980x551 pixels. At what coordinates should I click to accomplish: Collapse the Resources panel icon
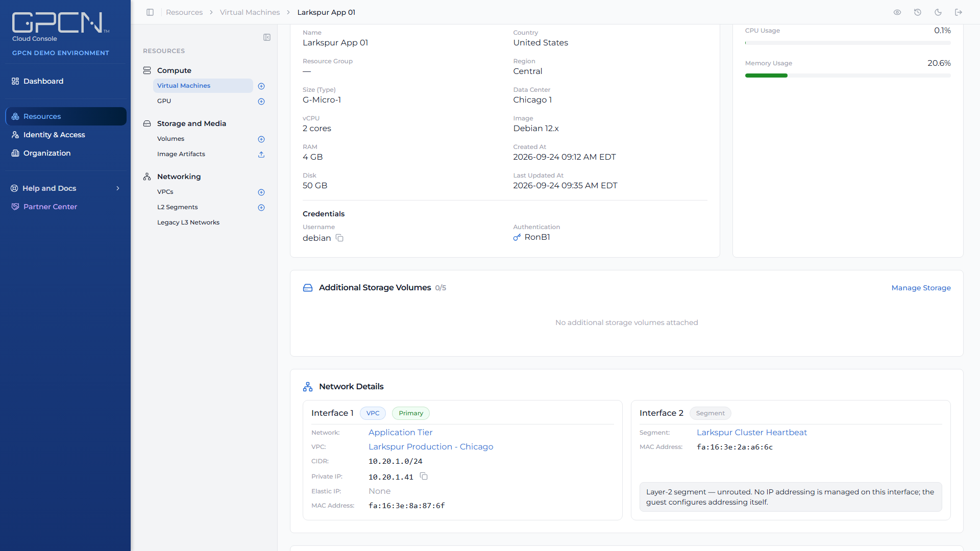(267, 37)
